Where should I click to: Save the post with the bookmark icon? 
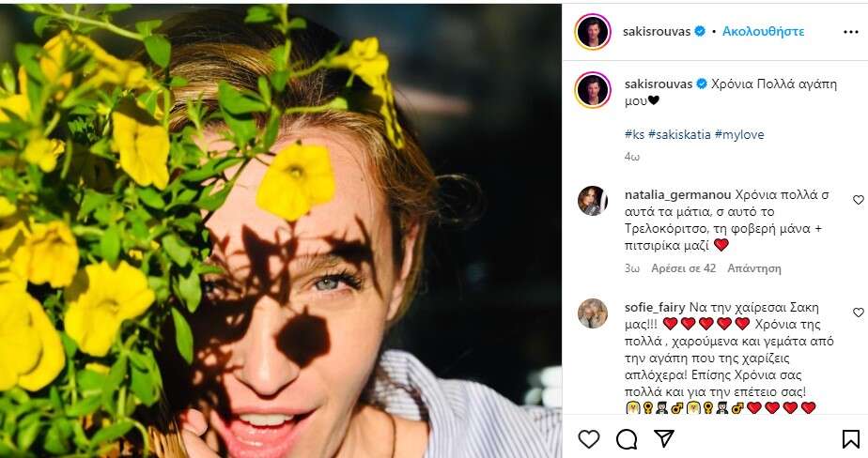pyautogui.click(x=850, y=438)
